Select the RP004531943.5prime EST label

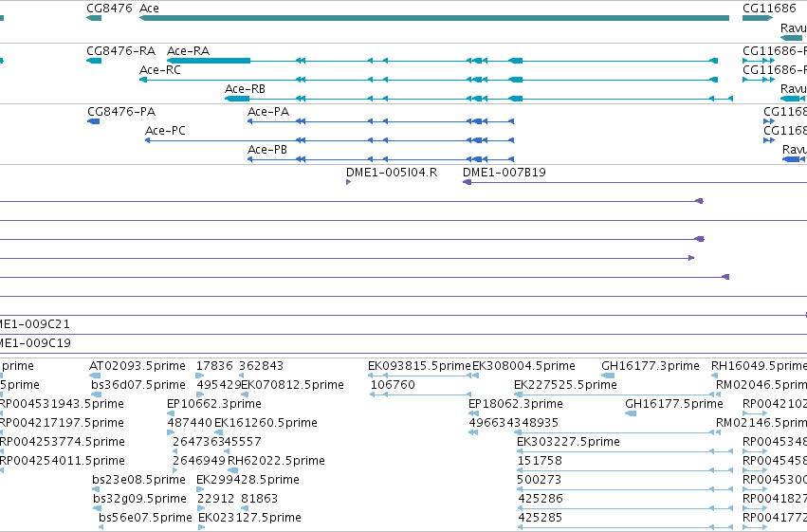pyautogui.click(x=62, y=404)
